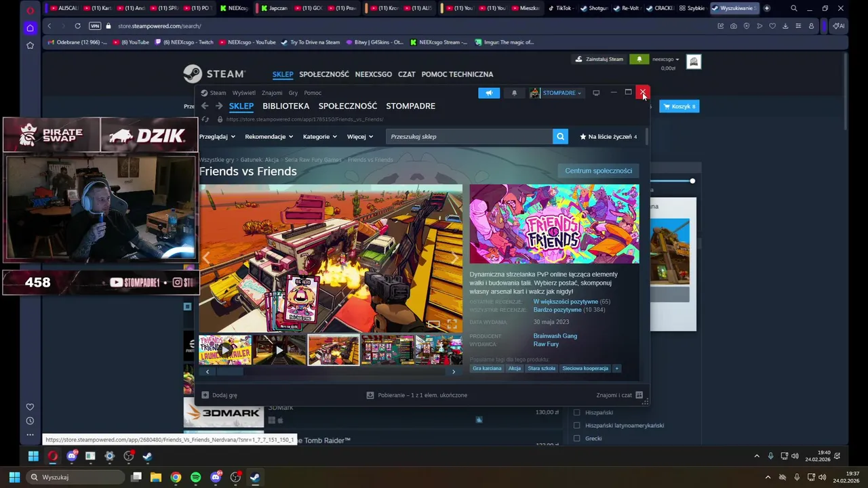Open Opera heart icon in sidebar

pyautogui.click(x=30, y=407)
